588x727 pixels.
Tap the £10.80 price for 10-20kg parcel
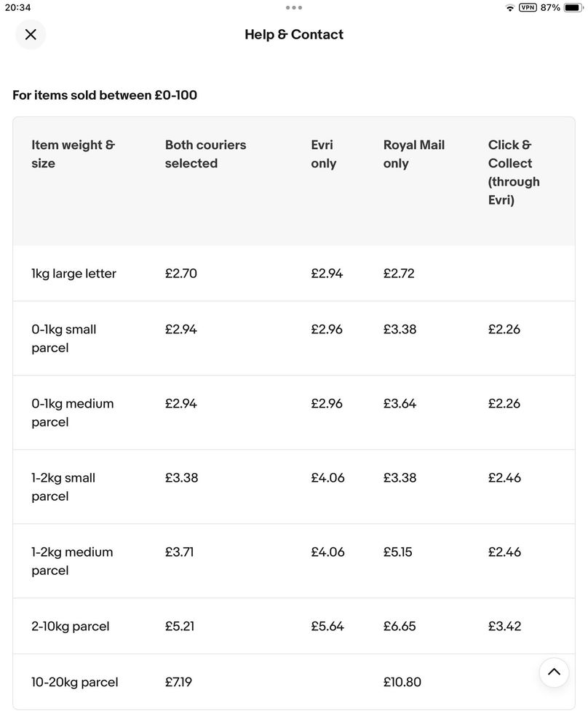(402, 682)
